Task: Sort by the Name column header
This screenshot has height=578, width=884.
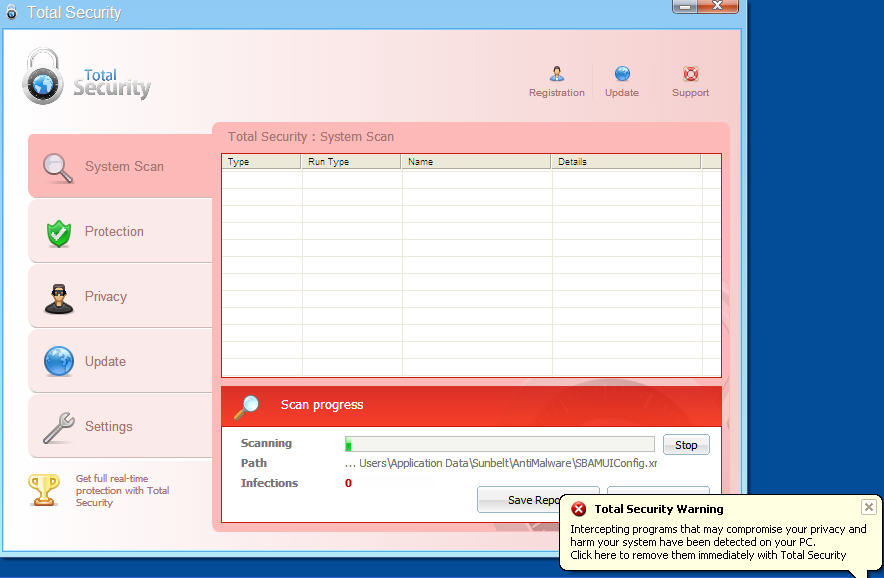Action: point(476,162)
